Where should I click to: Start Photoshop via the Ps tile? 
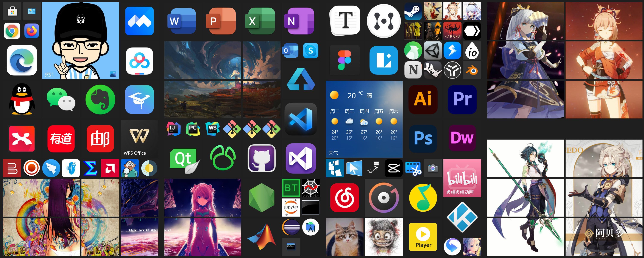coord(423,139)
